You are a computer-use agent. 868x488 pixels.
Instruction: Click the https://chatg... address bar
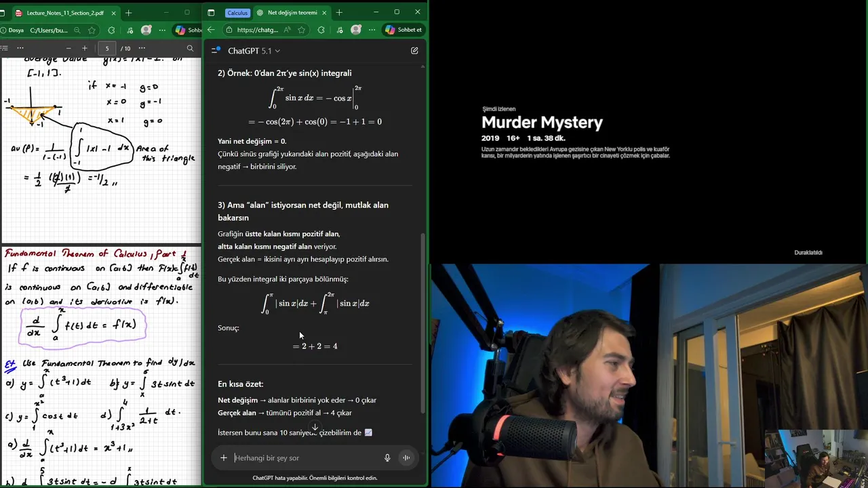(x=258, y=30)
